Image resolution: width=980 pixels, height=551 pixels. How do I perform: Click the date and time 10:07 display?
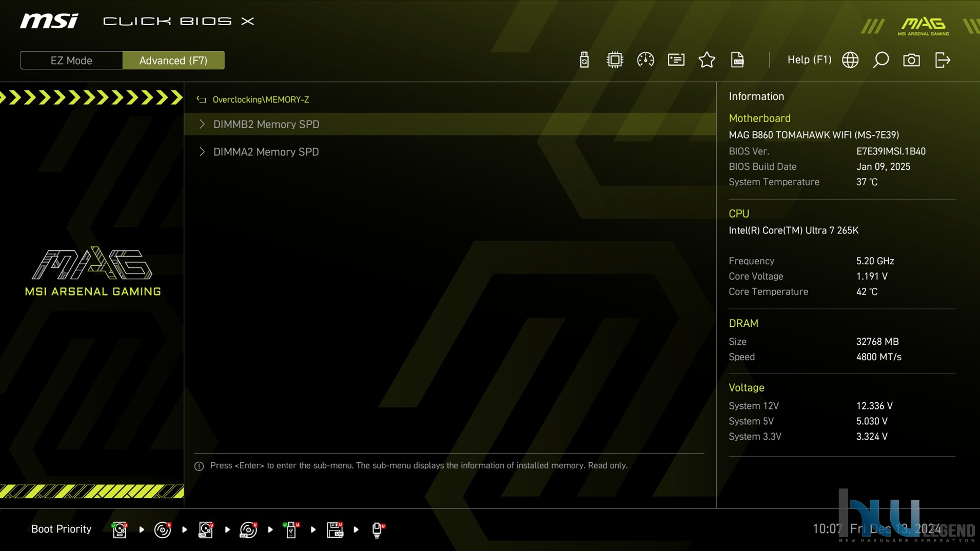point(876,529)
